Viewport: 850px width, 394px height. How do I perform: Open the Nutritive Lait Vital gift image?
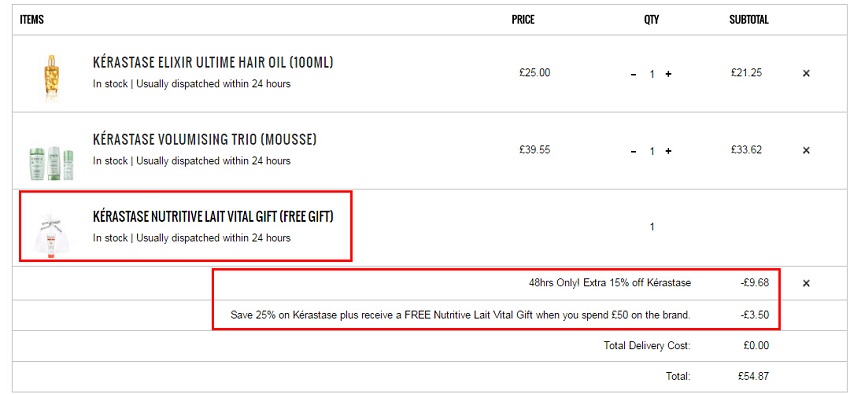pos(51,236)
